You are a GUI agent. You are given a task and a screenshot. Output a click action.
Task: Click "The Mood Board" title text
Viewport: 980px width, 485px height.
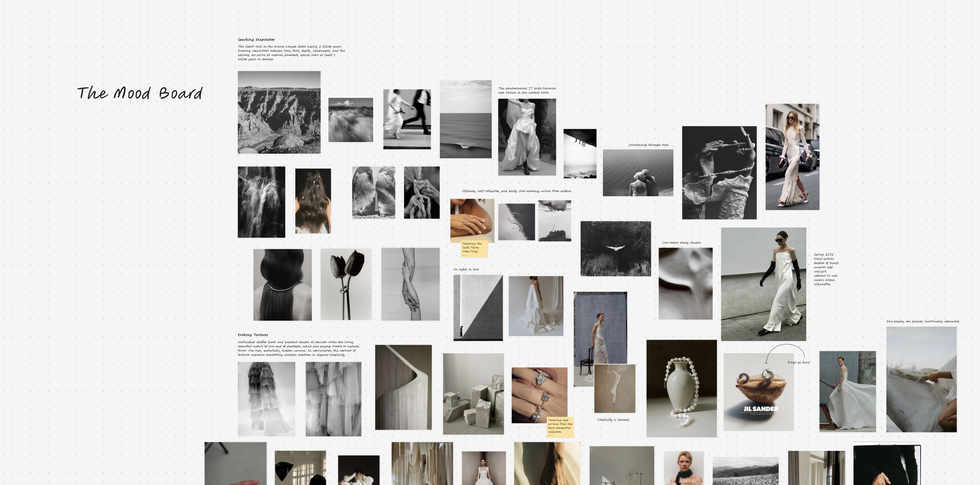(140, 93)
